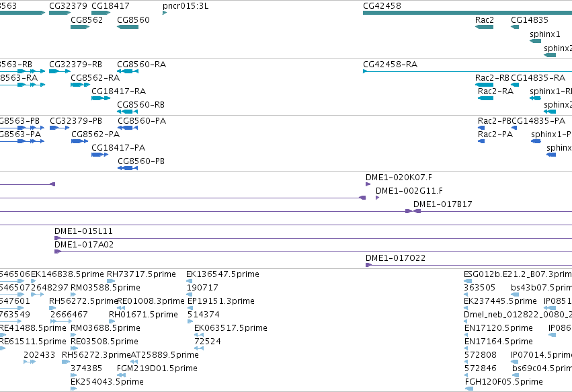572x392 pixels.
Task: Select the CG42458 gene bar
Action: pos(467,13)
